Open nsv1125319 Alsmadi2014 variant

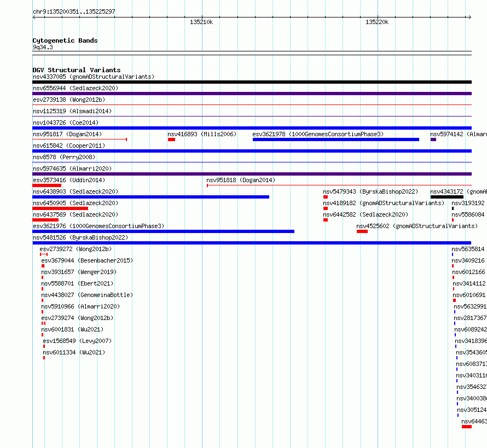[72, 111]
